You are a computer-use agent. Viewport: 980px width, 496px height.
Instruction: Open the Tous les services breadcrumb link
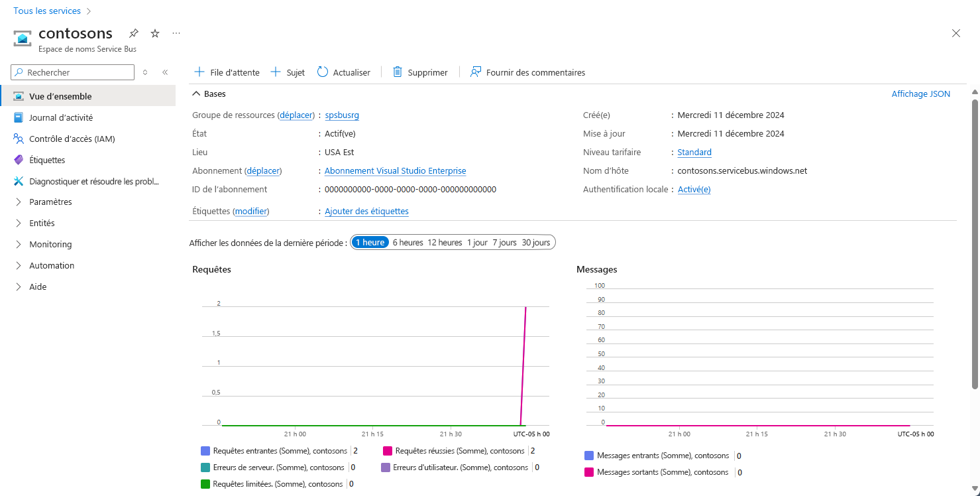coord(47,11)
